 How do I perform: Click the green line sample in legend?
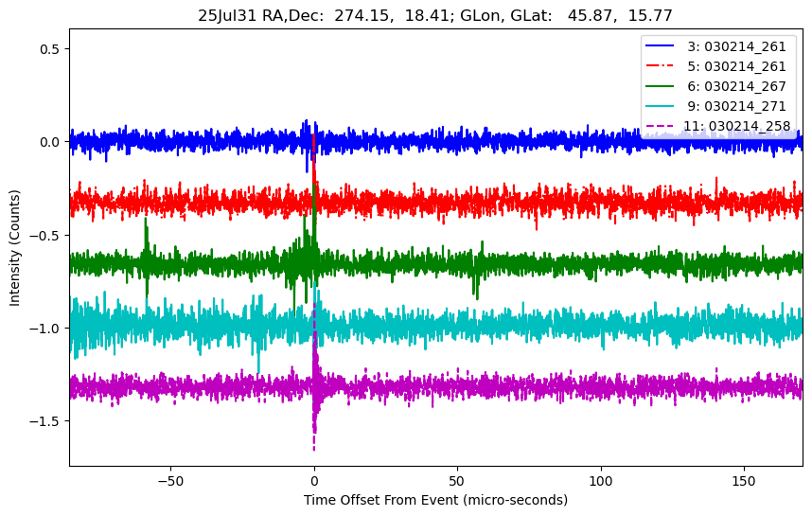click(x=660, y=86)
